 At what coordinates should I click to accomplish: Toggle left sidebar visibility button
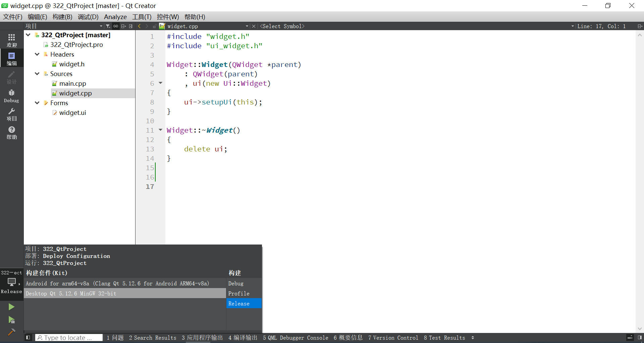[x=28, y=338]
